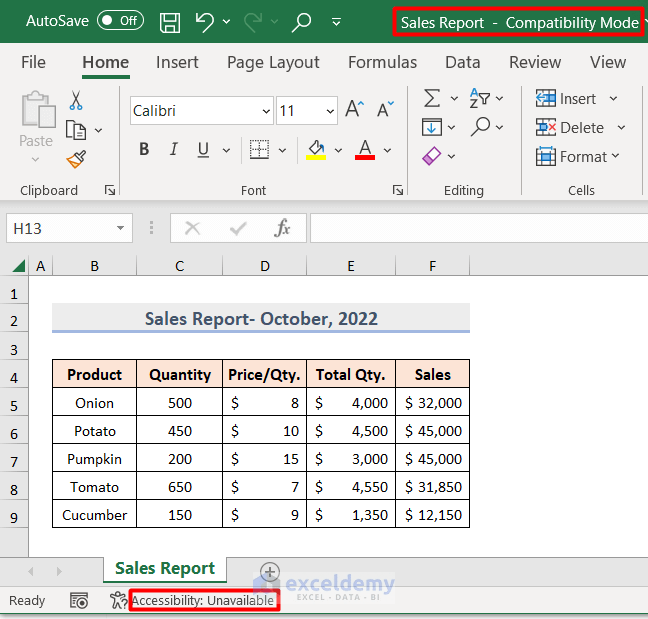Screen dimensions: 648x619
Task: Click the cell containing Pumpkin
Action: (x=94, y=459)
